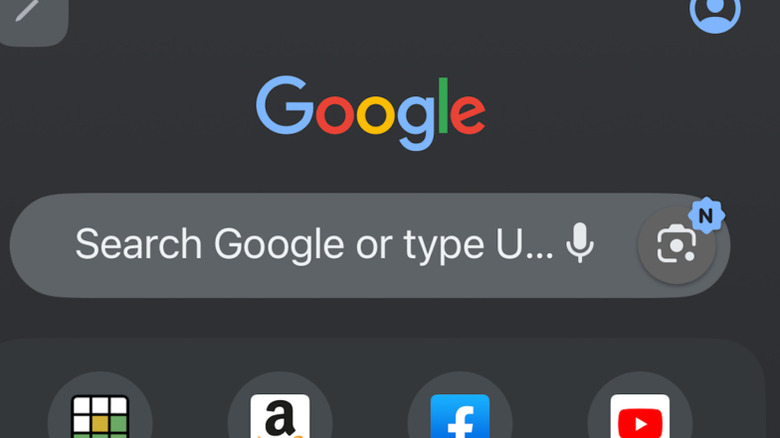780x438 pixels.
Task: Open the Wordle grid shortcut
Action: (100, 416)
